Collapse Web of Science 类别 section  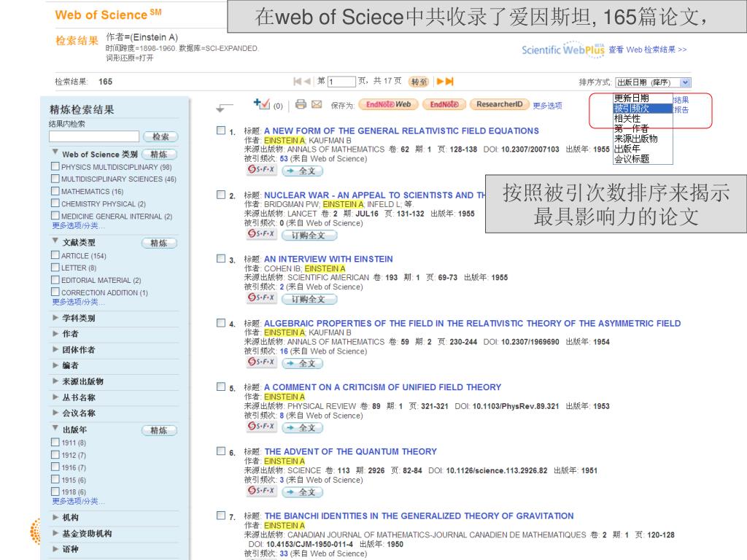(55, 152)
